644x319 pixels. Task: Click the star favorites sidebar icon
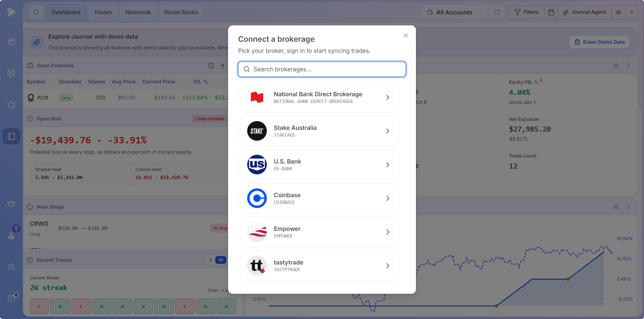coord(11,105)
